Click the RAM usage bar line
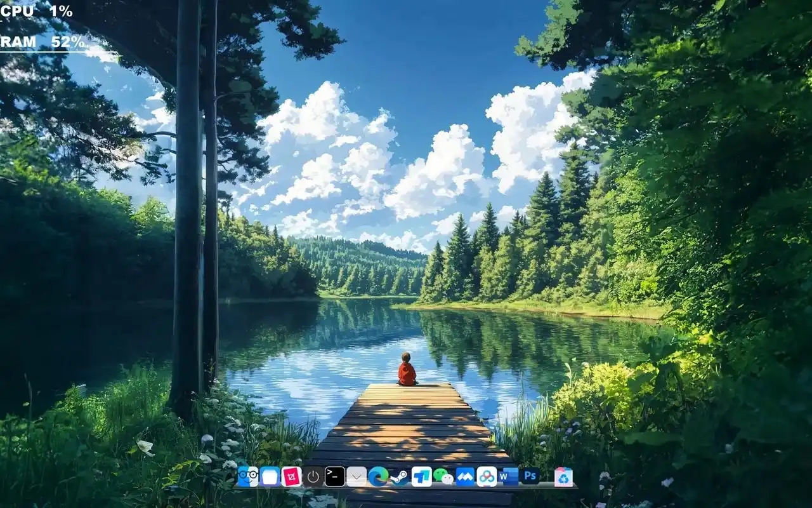 click(x=58, y=52)
